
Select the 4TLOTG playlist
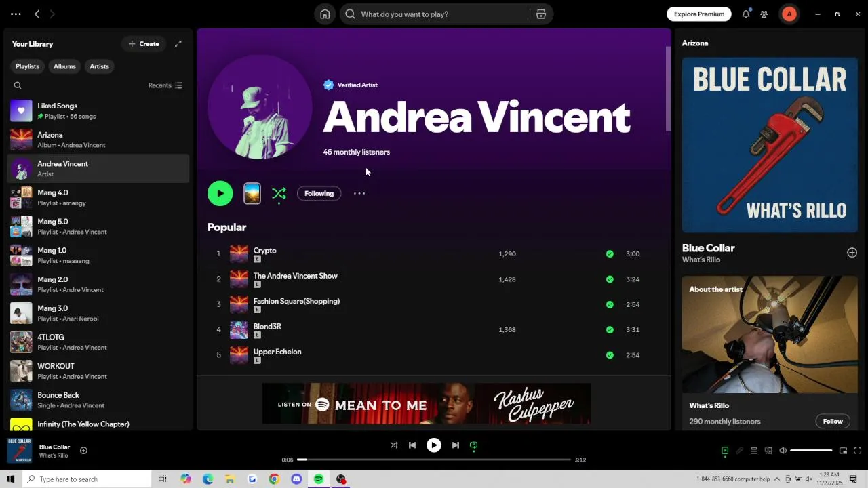click(98, 342)
